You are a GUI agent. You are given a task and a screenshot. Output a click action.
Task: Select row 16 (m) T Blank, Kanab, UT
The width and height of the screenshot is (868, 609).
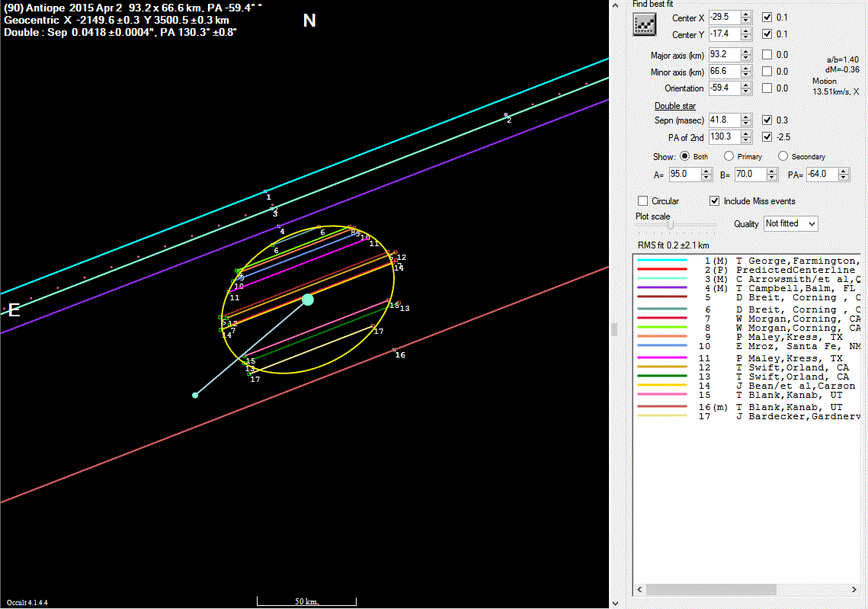(747, 408)
